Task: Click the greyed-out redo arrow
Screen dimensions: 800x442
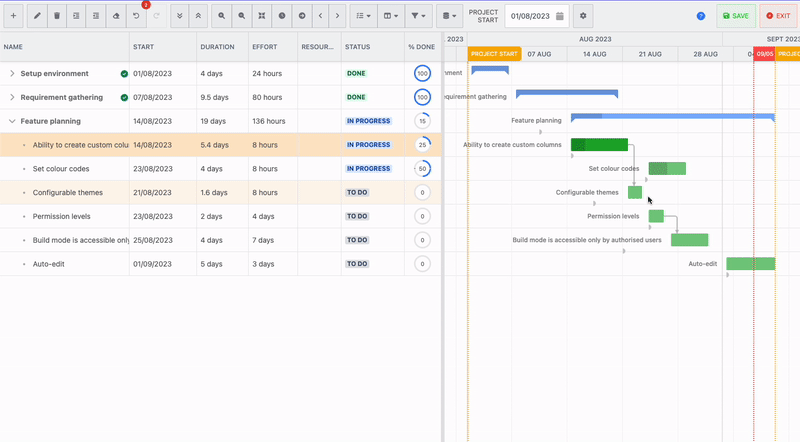Action: pos(156,16)
